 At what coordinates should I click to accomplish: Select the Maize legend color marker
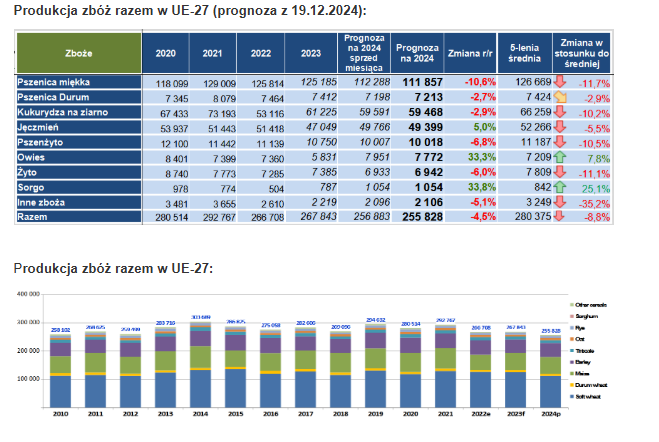tap(571, 371)
